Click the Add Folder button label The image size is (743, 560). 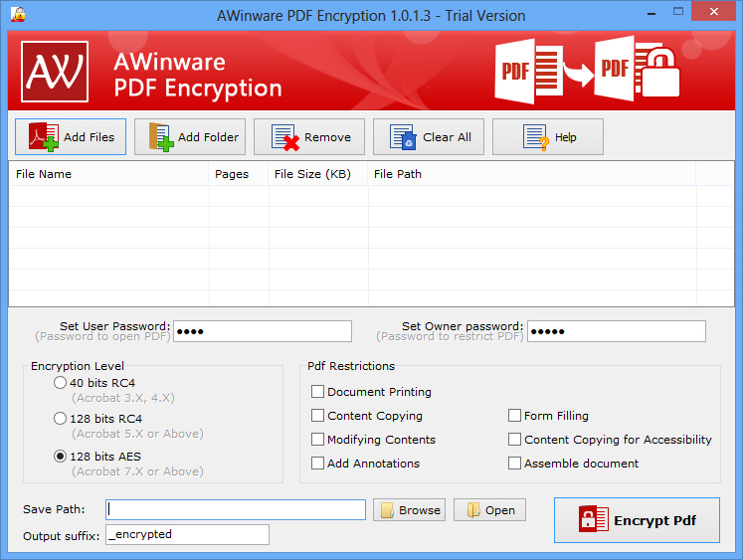click(208, 137)
